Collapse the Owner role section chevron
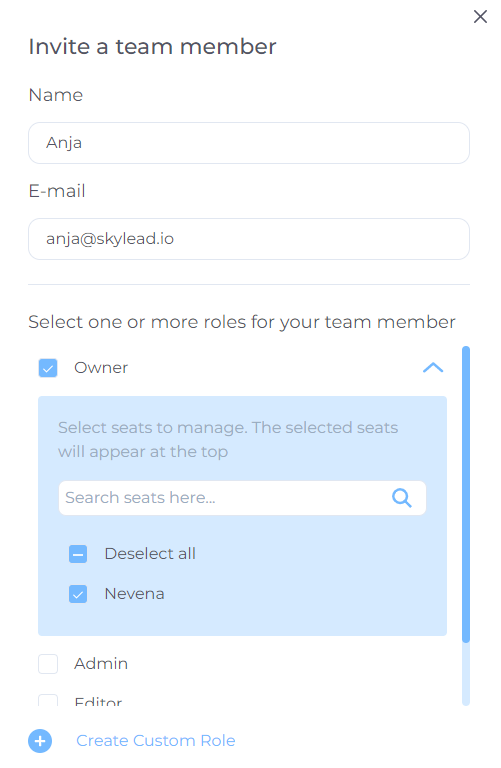Screen dimensions: 501x768 click(433, 367)
